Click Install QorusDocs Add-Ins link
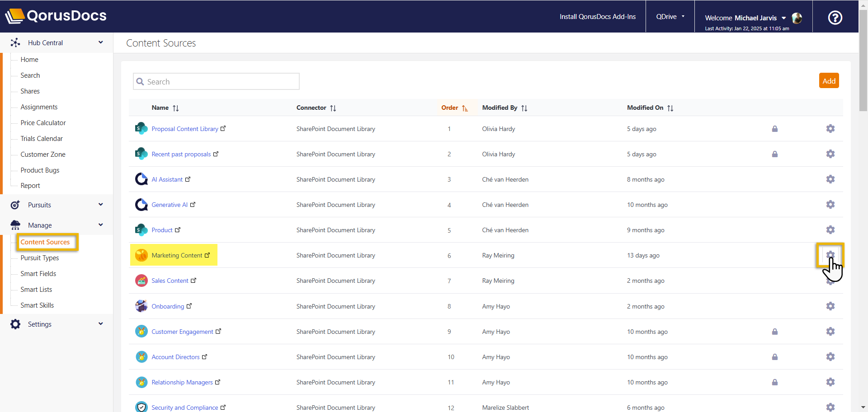 [597, 16]
